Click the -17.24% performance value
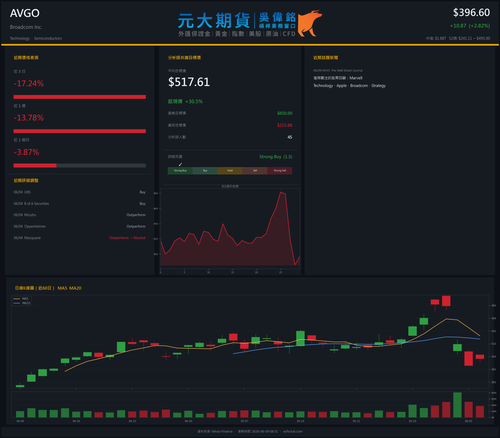The width and height of the screenshot is (500, 438). pos(29,83)
